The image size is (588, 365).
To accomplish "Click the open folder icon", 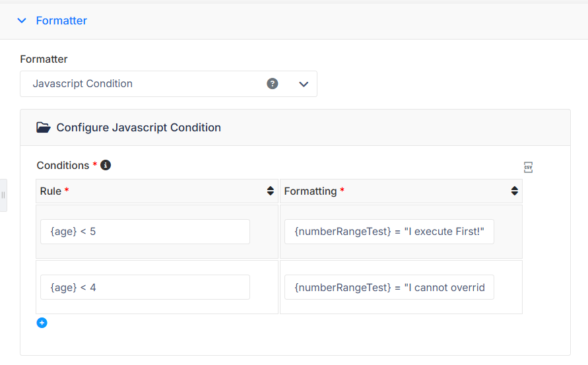I will coord(44,127).
